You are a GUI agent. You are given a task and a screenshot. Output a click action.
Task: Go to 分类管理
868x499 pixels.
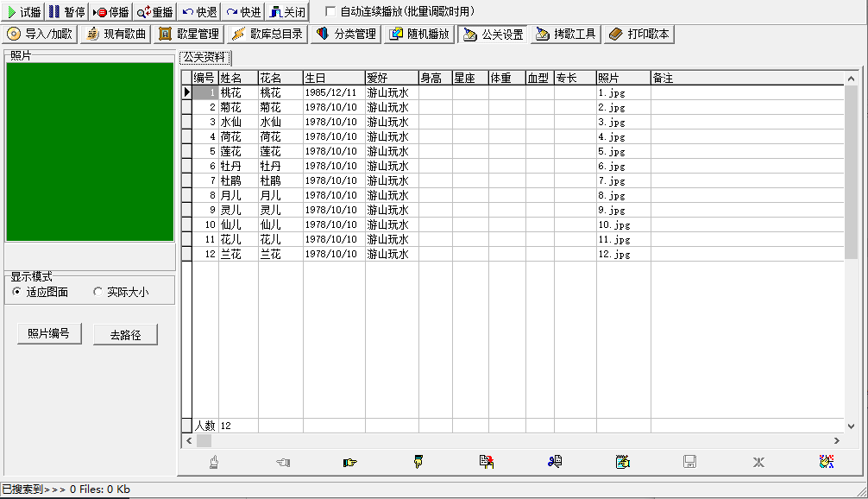pyautogui.click(x=346, y=35)
